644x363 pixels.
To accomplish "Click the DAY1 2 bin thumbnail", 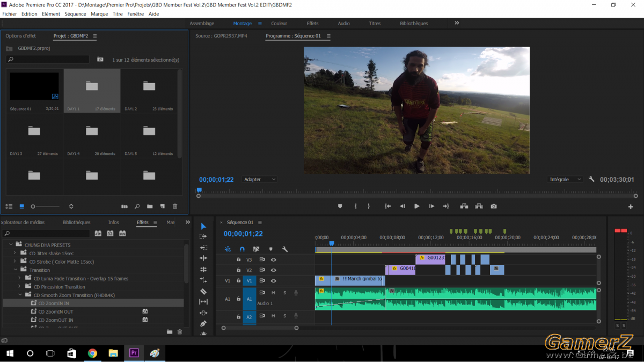I will [149, 91].
